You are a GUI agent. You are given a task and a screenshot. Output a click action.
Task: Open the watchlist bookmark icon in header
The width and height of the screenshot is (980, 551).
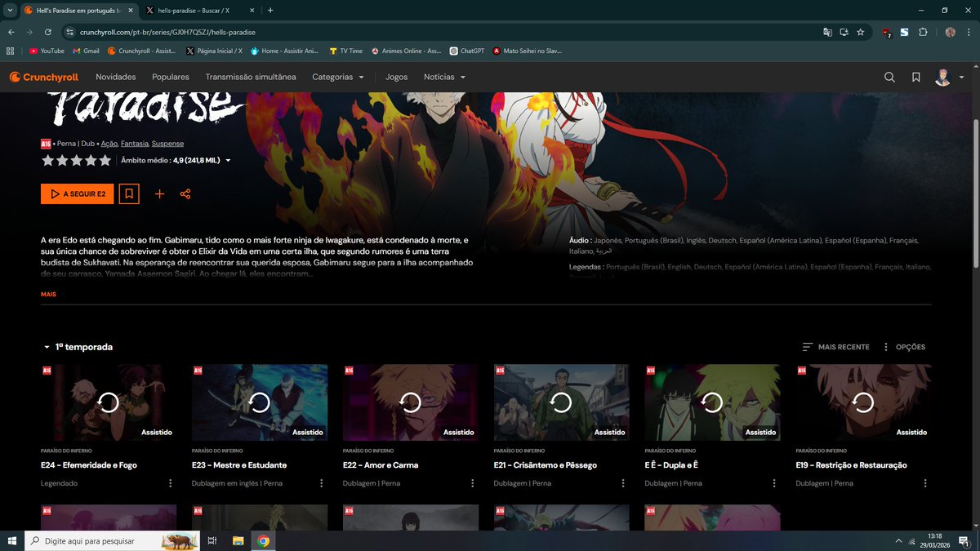coord(916,77)
